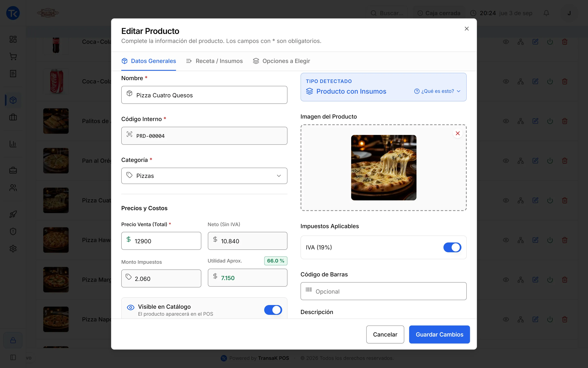Click the Buscar search box

387,13
